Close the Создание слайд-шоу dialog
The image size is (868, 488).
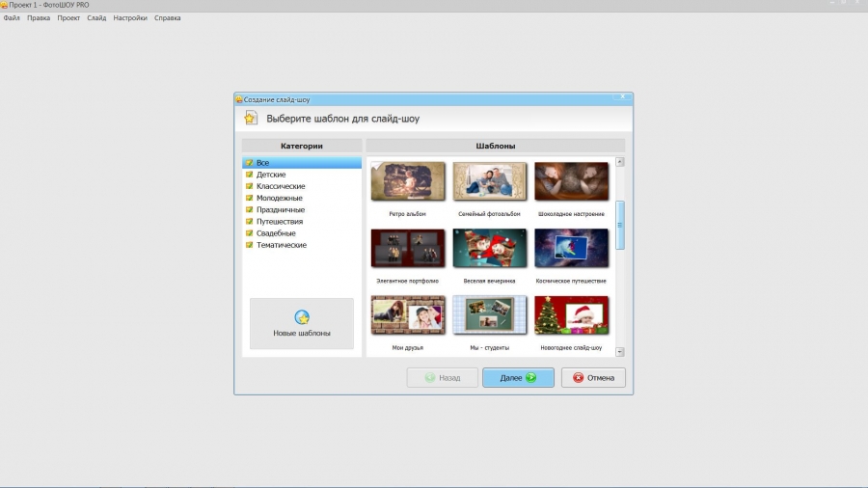coord(623,96)
